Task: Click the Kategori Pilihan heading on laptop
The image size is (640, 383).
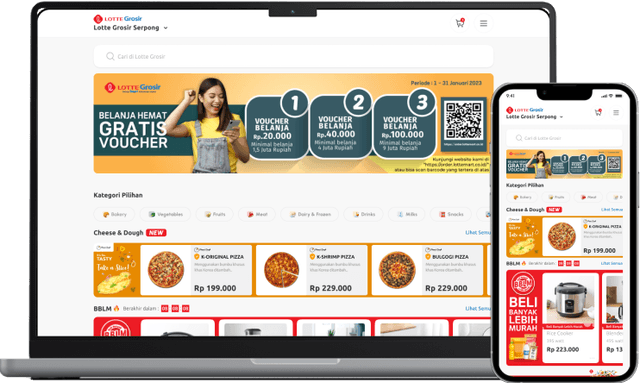Action: (x=118, y=195)
